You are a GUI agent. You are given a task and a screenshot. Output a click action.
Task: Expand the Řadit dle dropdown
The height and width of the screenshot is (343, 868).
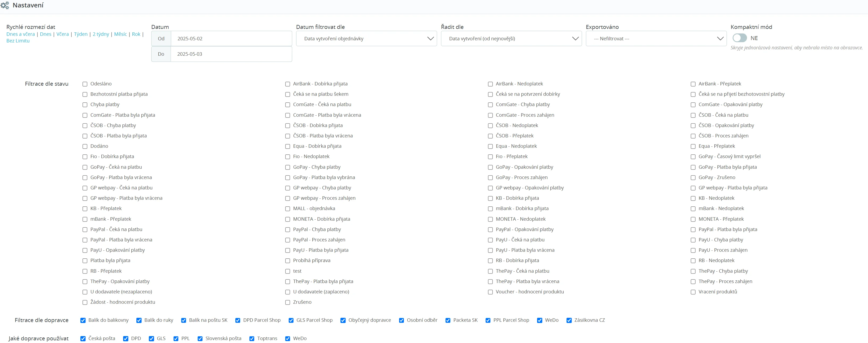click(x=511, y=39)
